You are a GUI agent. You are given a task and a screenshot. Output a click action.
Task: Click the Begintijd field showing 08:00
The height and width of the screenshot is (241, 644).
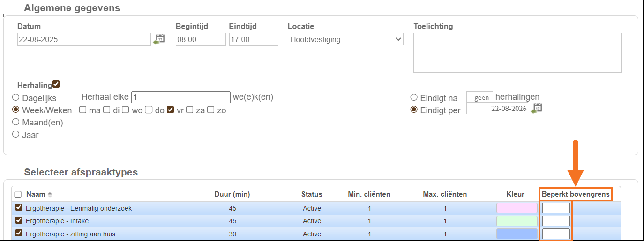(201, 39)
